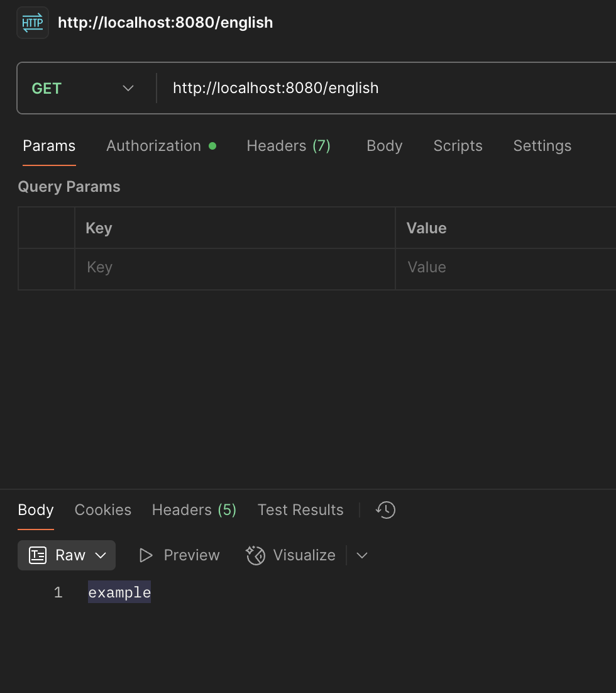Open the response history clock icon
The image size is (616, 693).
tap(385, 510)
